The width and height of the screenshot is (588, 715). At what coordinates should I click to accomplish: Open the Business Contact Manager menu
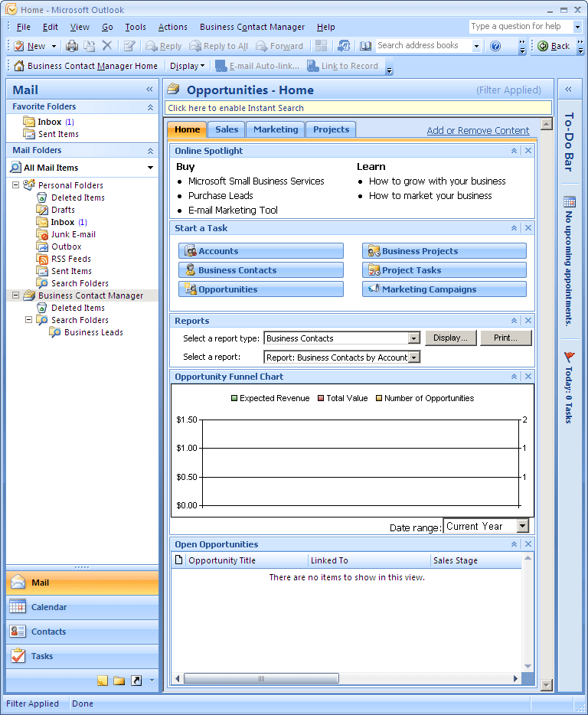point(252,27)
